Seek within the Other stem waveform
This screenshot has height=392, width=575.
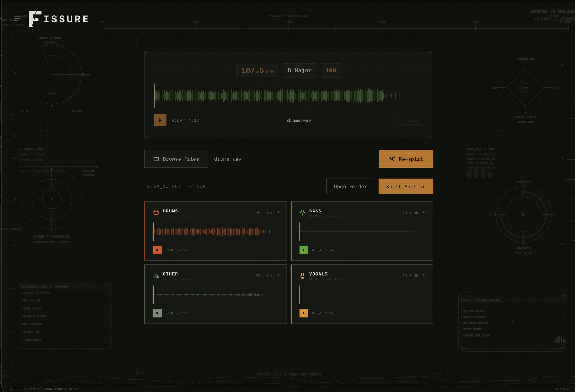(217, 295)
